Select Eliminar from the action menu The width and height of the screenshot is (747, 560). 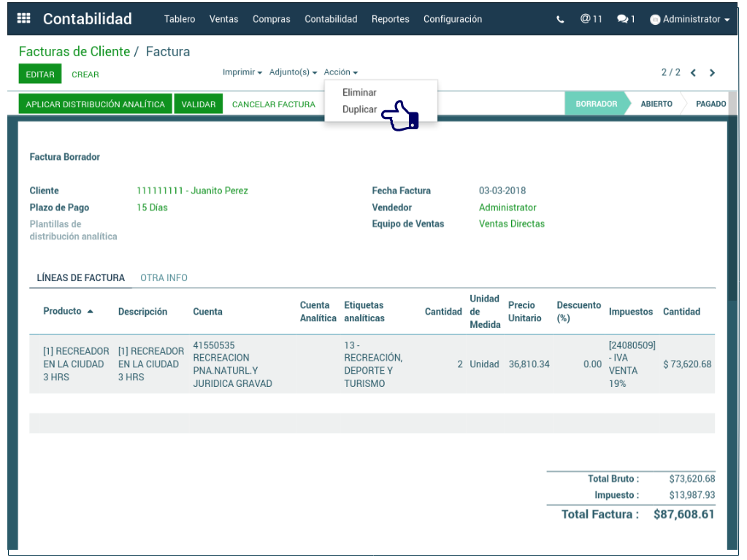click(x=359, y=93)
